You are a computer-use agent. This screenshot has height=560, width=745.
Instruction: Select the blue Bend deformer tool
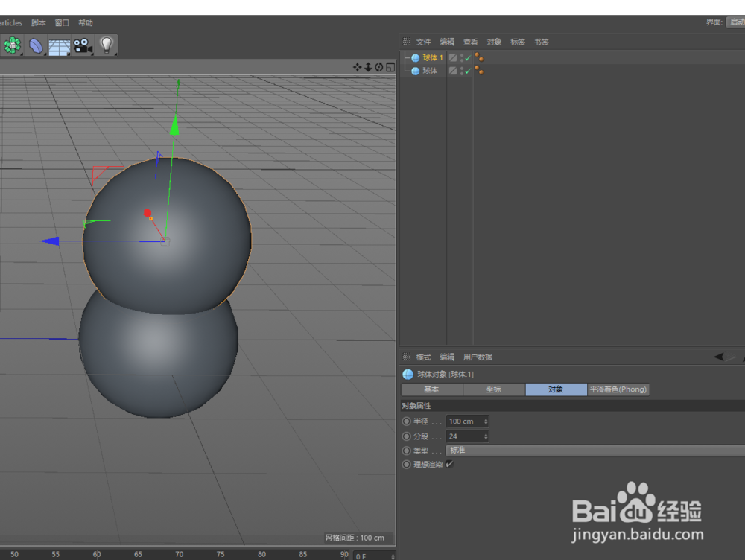tap(36, 45)
